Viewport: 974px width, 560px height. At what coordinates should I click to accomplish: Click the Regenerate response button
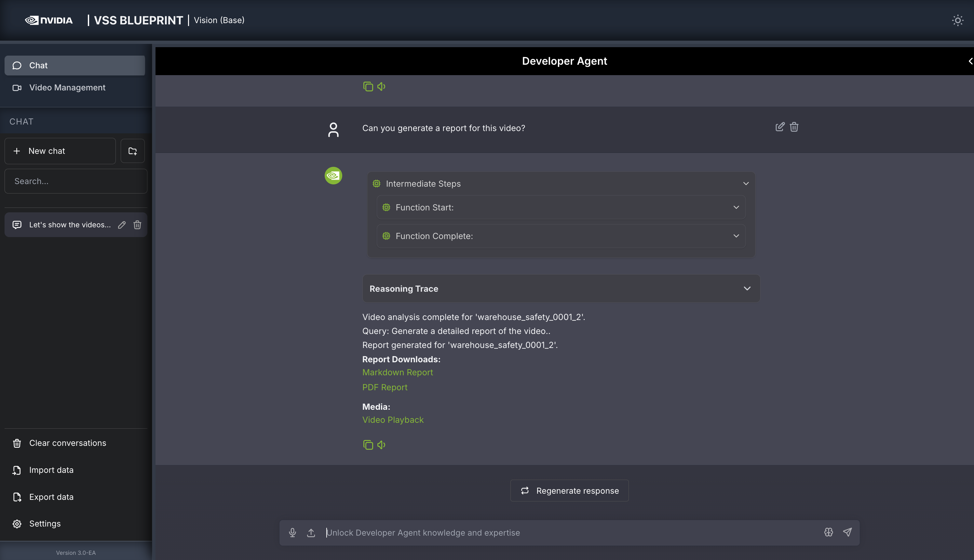569,490
